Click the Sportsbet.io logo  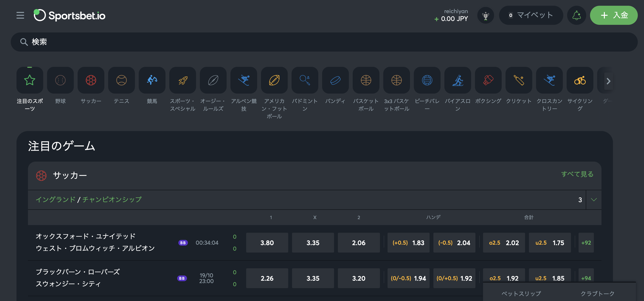[69, 15]
